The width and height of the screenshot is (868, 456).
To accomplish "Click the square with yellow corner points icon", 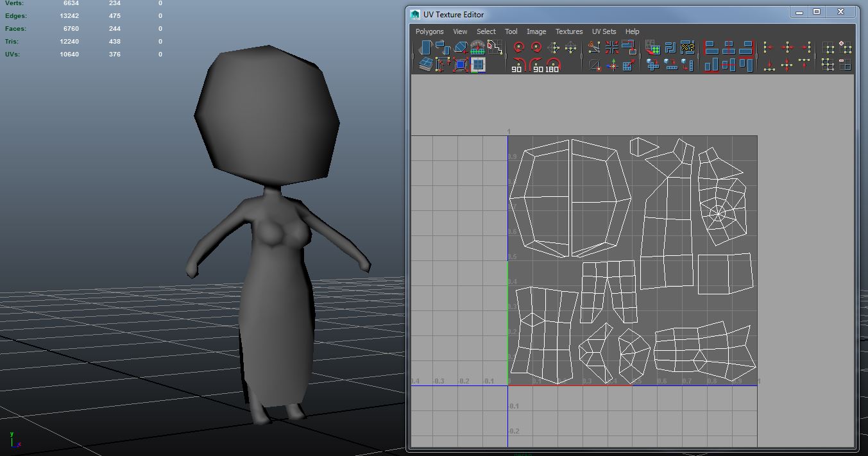I will [x=443, y=64].
